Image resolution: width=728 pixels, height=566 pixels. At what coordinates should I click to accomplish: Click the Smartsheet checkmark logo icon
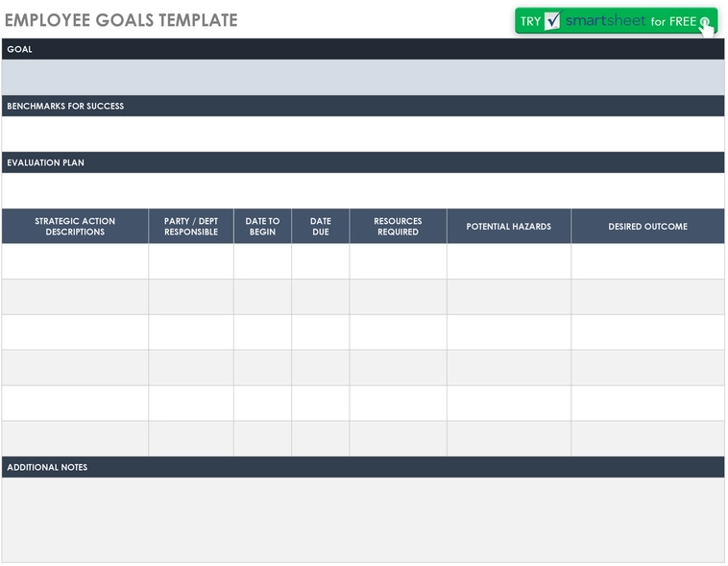click(552, 20)
